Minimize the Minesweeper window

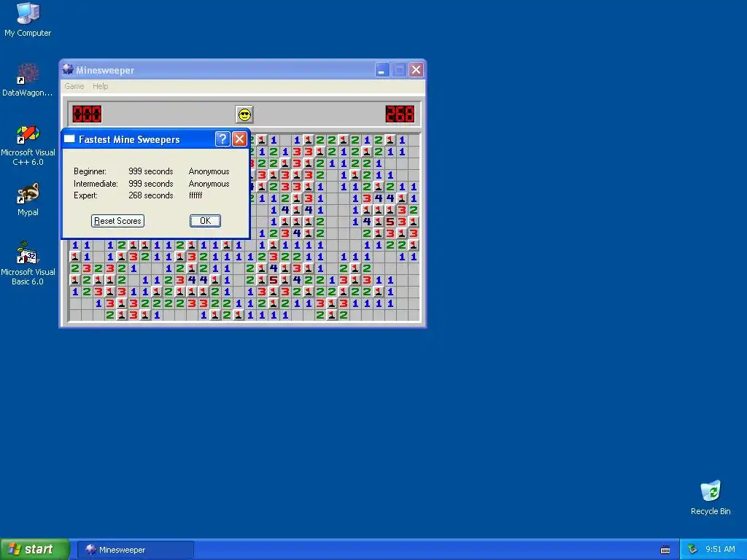point(382,70)
